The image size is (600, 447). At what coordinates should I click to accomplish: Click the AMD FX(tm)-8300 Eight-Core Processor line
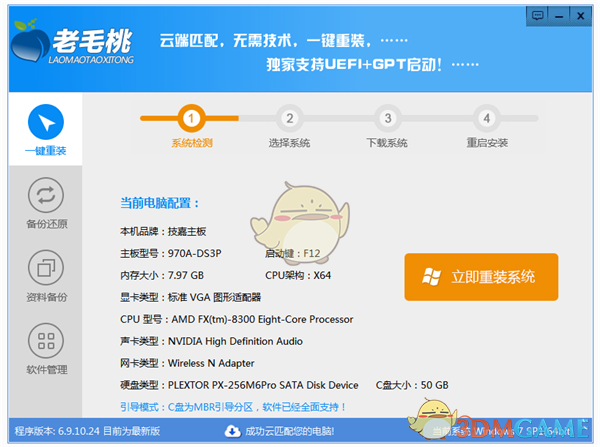click(x=236, y=319)
